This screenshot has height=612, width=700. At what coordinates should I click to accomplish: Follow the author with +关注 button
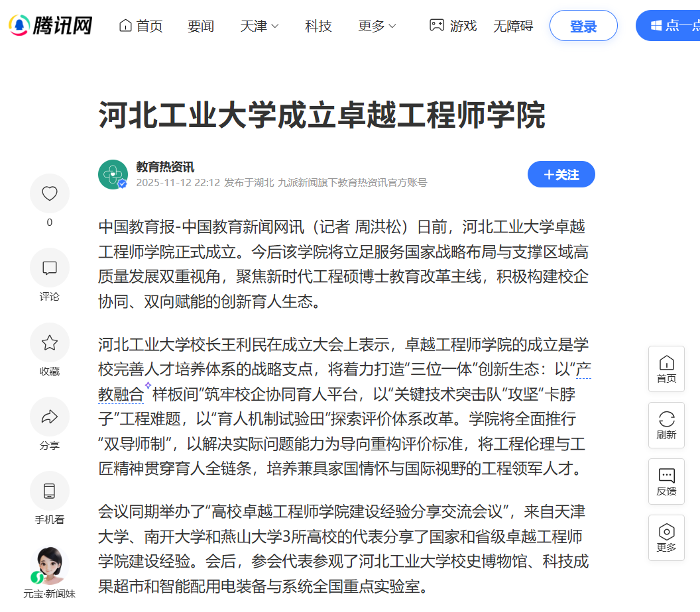coord(561,174)
